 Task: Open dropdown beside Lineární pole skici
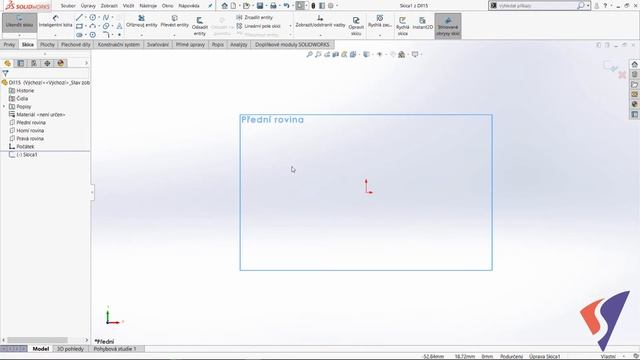(290, 26)
